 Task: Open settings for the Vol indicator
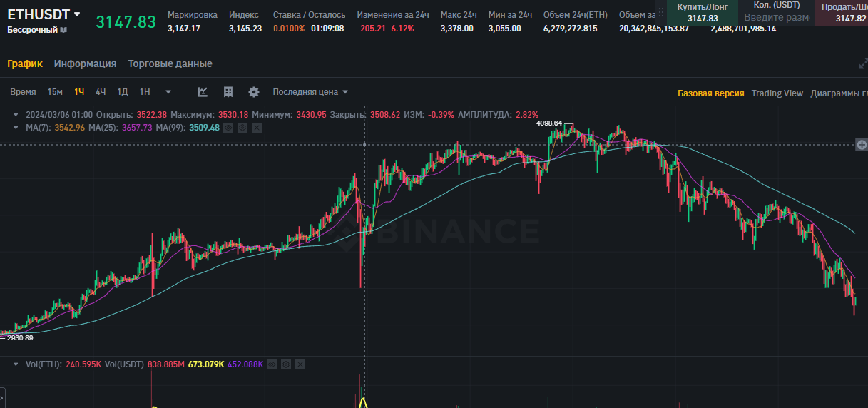286,364
